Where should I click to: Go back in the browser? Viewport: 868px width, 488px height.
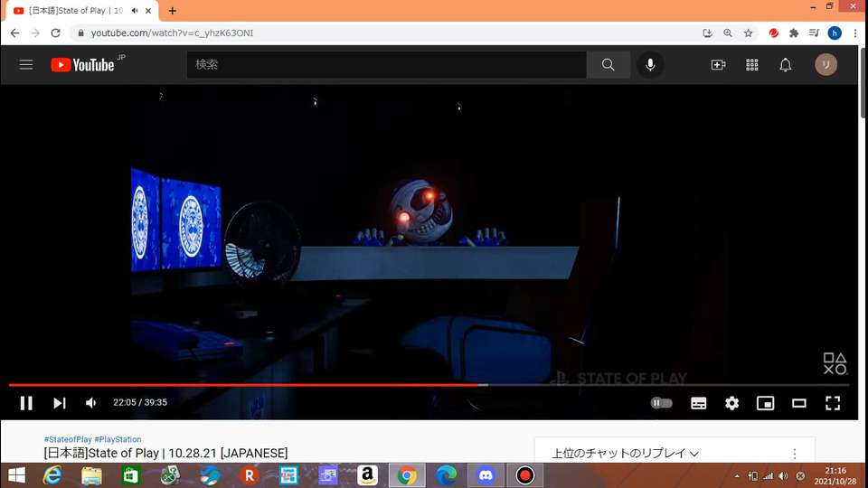coord(15,33)
